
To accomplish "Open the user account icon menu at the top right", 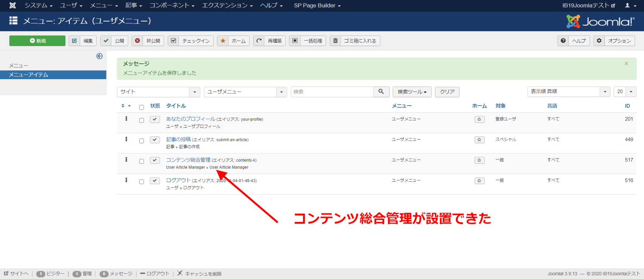I will point(630,5).
